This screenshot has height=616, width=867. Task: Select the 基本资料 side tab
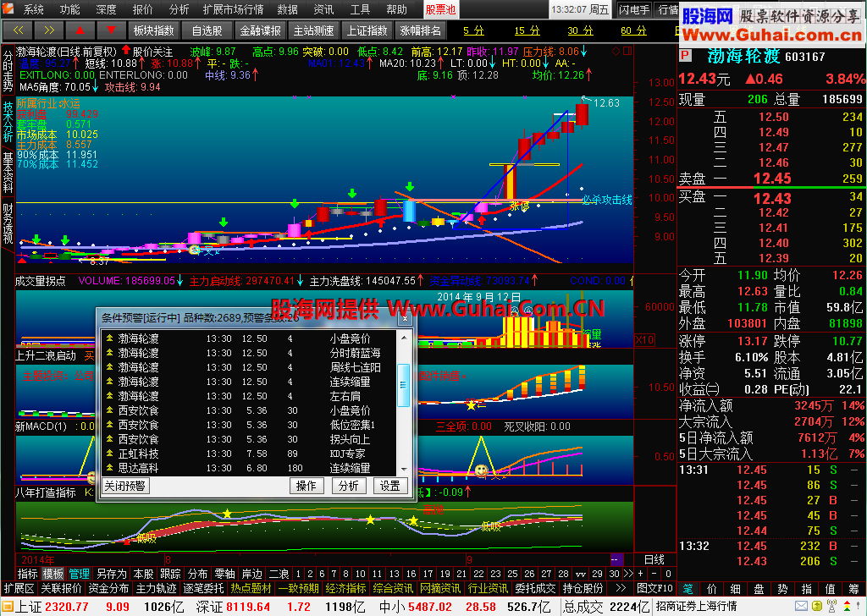(8, 173)
